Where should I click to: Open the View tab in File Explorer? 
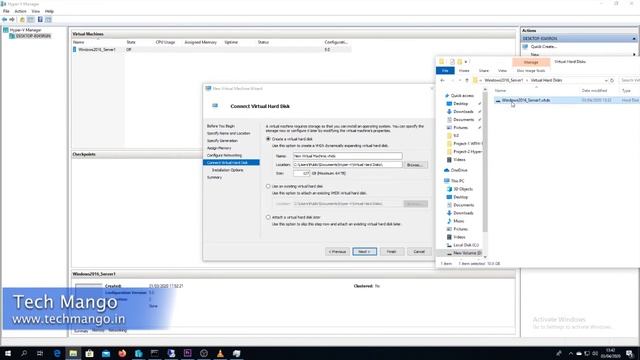502,71
